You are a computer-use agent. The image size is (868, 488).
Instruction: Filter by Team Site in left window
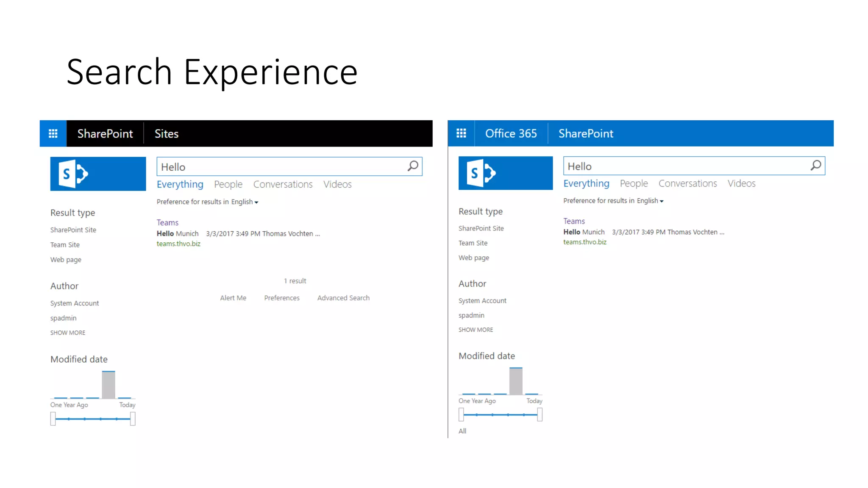coord(65,244)
